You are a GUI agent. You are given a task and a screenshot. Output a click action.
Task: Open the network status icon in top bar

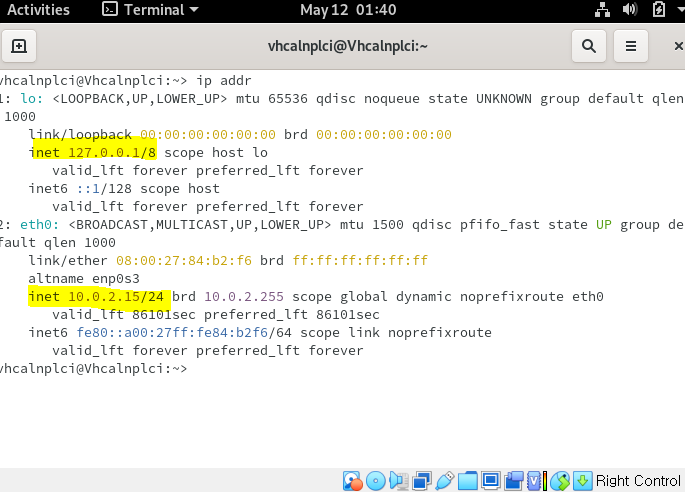tap(602, 10)
